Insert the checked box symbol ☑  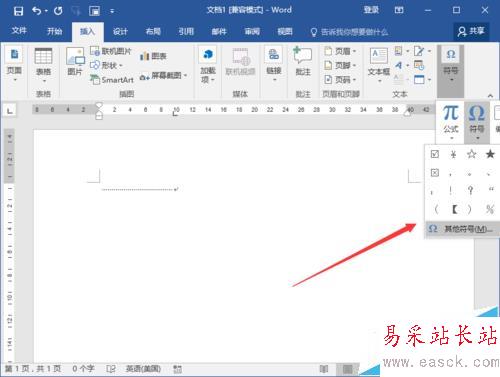[x=435, y=154]
